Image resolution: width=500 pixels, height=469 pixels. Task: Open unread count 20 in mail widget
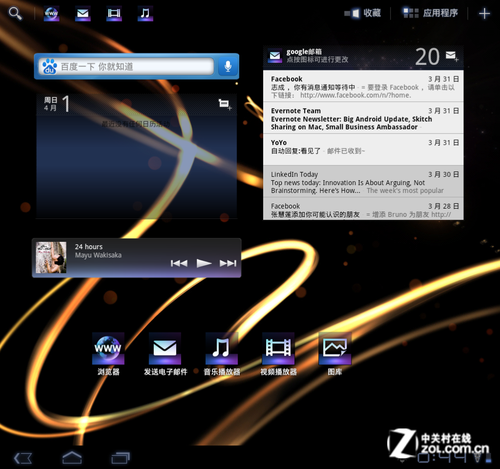click(427, 56)
